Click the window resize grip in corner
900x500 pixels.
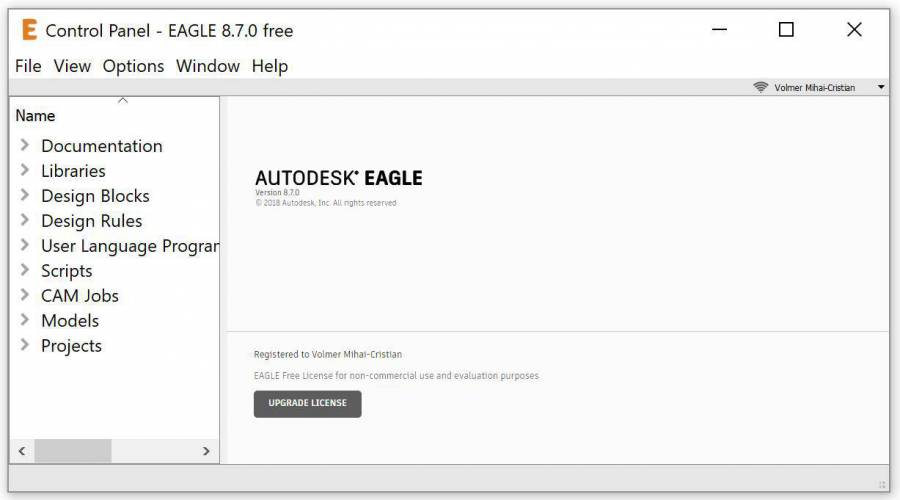tap(882, 485)
